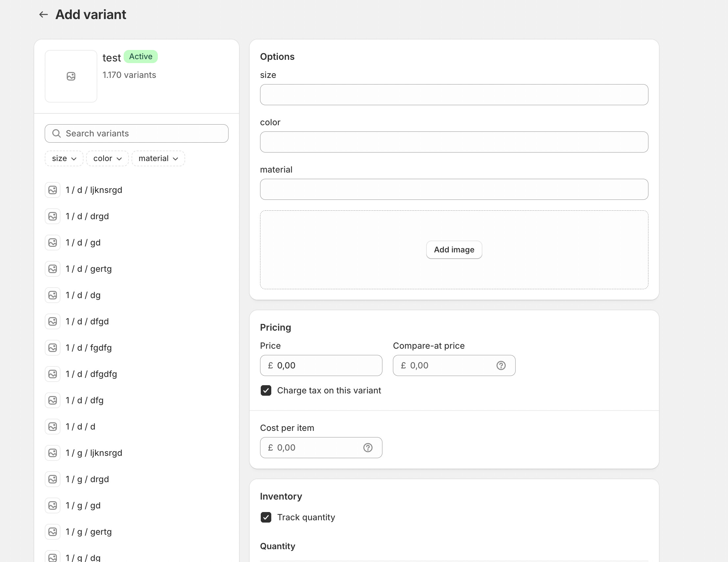728x562 pixels.
Task: Click the Cost per item help icon
Action: coord(368,447)
